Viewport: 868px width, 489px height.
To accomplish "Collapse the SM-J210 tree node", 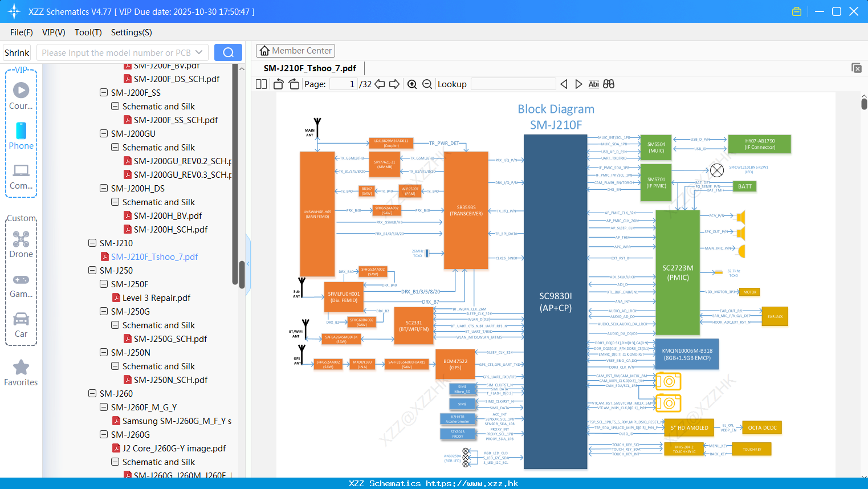I will tap(92, 243).
